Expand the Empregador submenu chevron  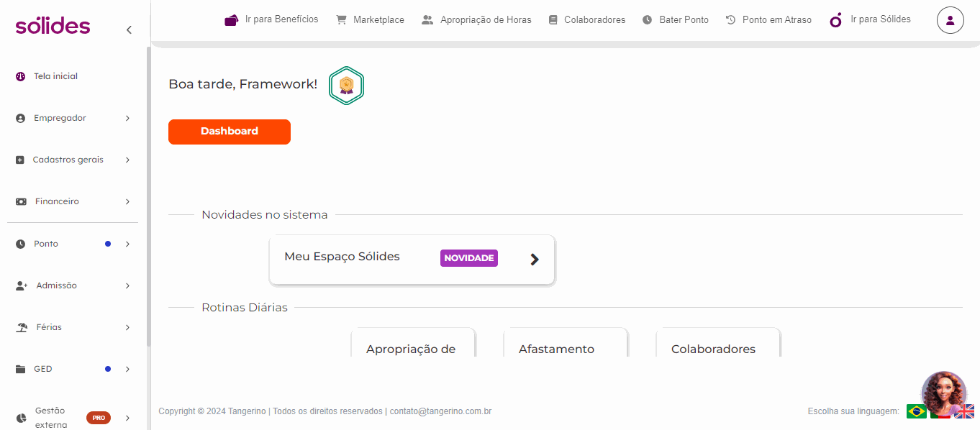(x=127, y=118)
